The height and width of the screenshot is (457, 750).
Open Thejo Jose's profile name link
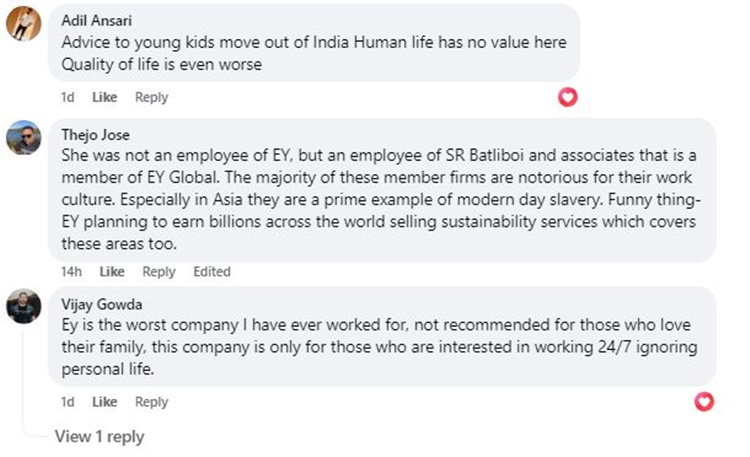pos(94,135)
